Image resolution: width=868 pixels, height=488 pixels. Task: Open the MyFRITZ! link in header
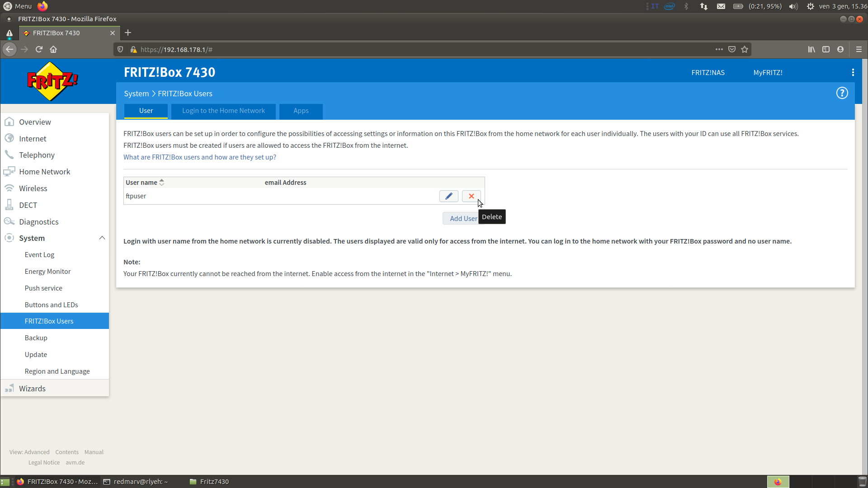pos(768,73)
